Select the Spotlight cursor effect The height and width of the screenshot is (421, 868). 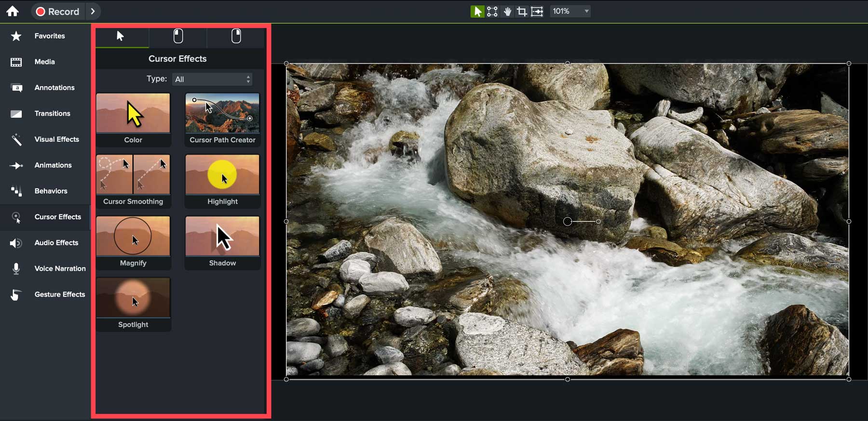coord(133,304)
